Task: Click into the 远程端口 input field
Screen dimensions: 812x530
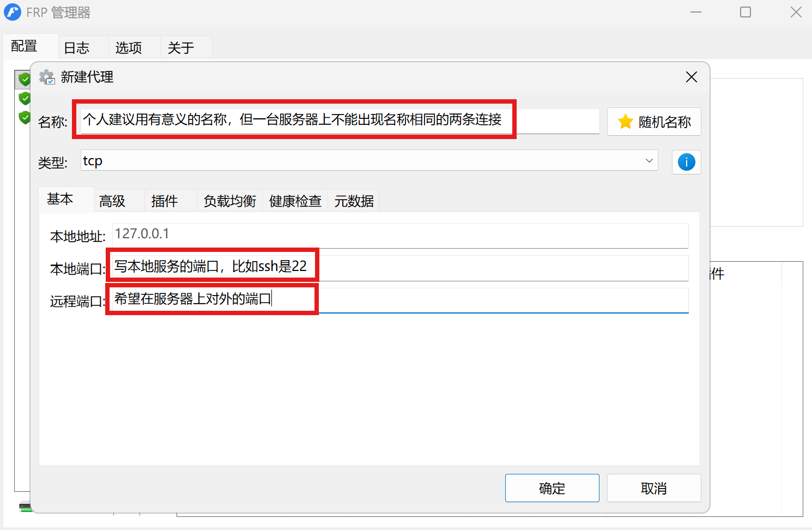Action: click(401, 300)
